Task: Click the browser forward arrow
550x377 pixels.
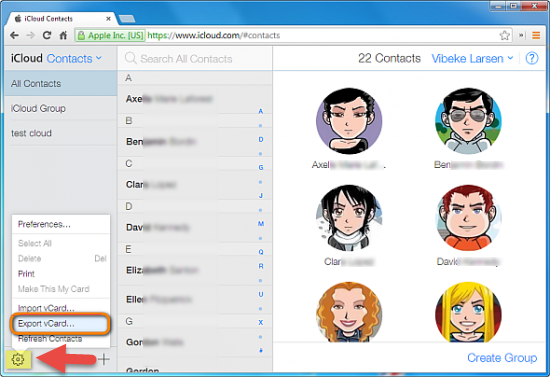Action: (31, 35)
